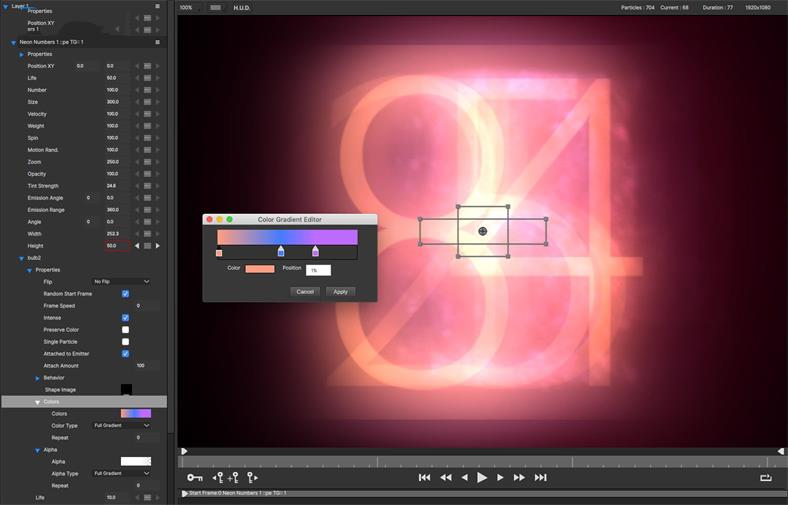Open the Color Type dropdown

click(x=122, y=426)
